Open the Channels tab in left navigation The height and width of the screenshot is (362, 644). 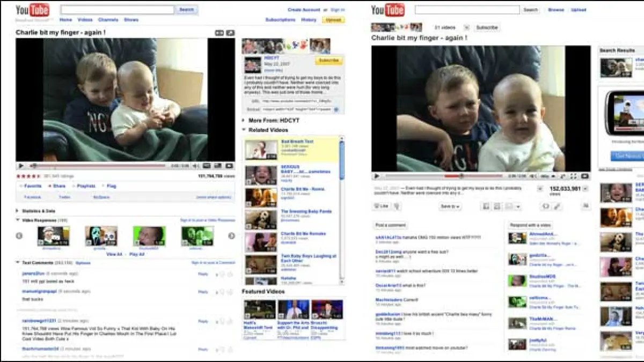coord(108,20)
